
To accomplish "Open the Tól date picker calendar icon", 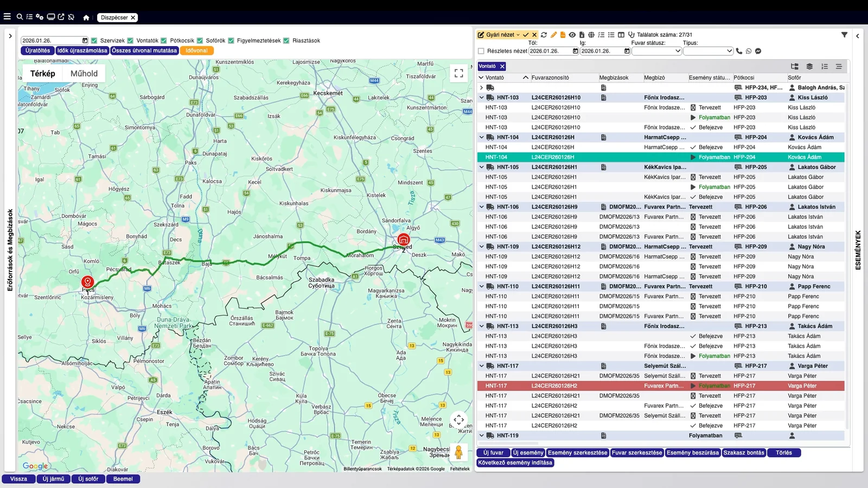I will [x=575, y=51].
